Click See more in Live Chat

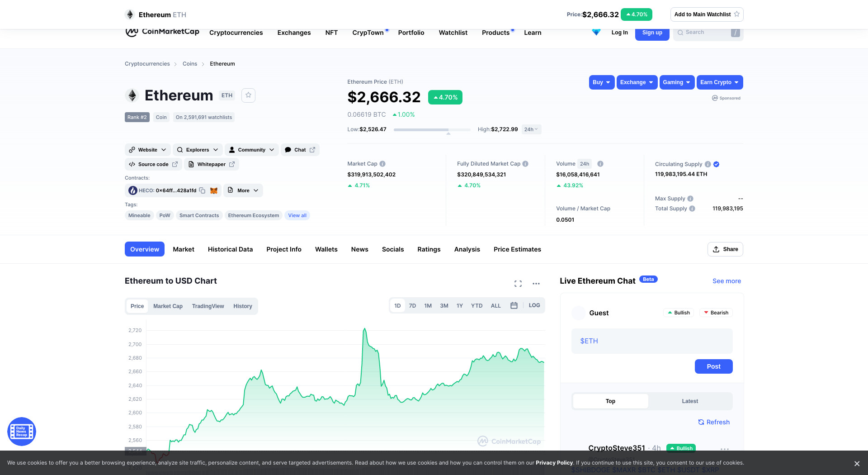(x=727, y=281)
